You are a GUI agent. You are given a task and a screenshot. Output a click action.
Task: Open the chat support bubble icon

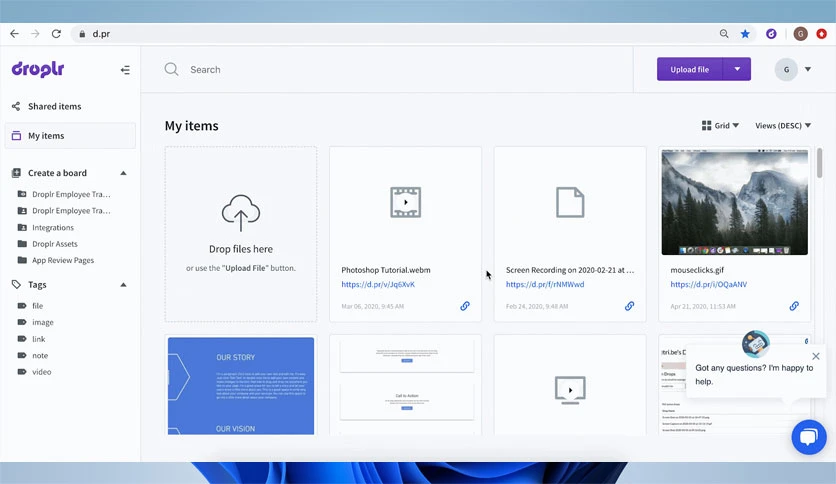tap(809, 437)
